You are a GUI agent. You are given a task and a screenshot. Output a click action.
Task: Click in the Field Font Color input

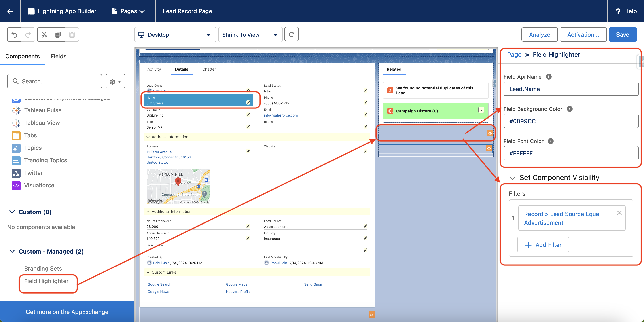571,153
